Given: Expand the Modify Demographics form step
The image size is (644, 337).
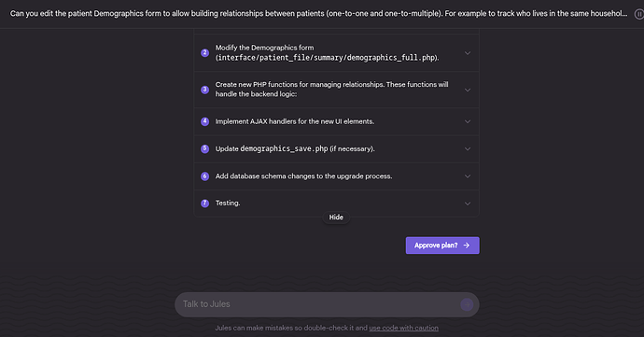Looking at the screenshot, I should pos(468,53).
